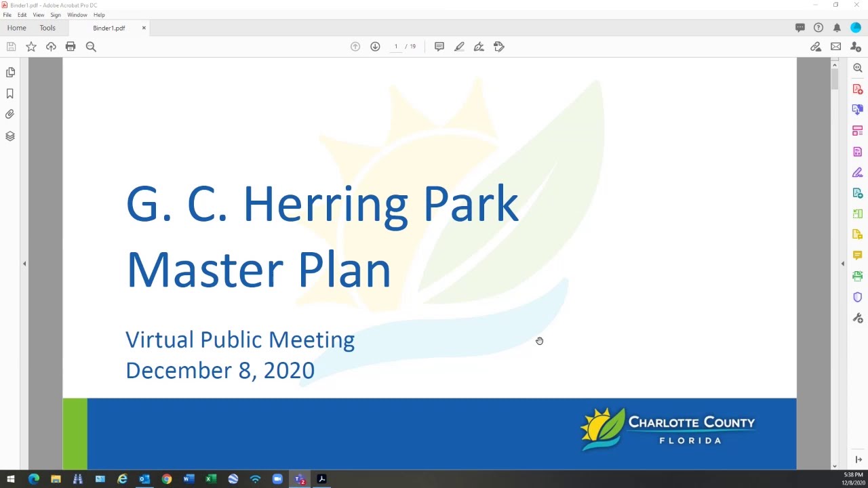The width and height of the screenshot is (868, 488).
Task: Open the Page Thumbnails panel icon
Action: point(10,72)
